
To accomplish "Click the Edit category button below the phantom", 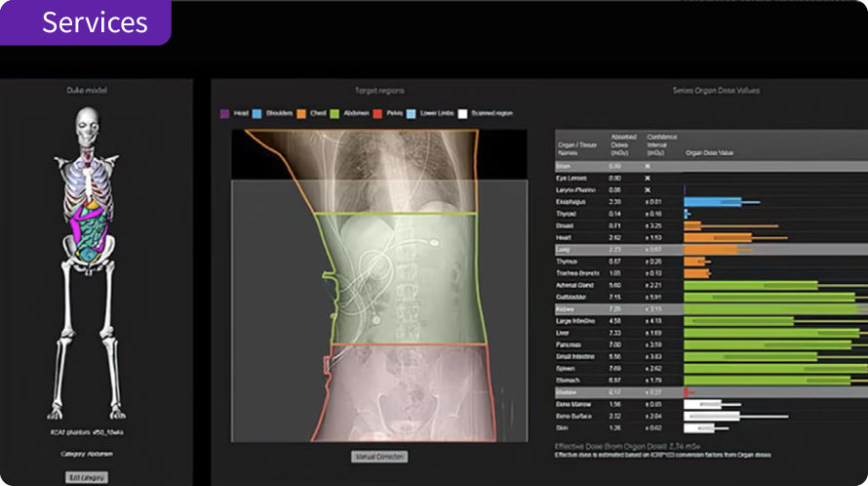I will click(87, 477).
